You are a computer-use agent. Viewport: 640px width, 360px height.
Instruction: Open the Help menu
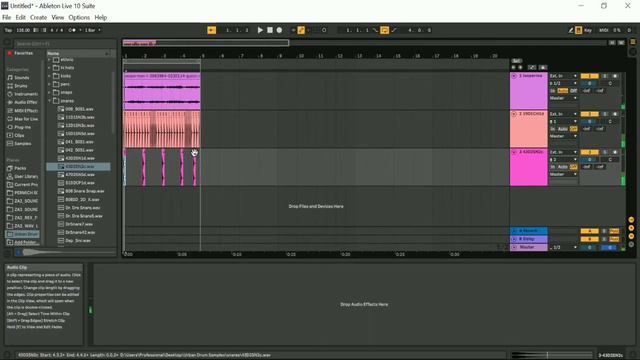(100, 18)
